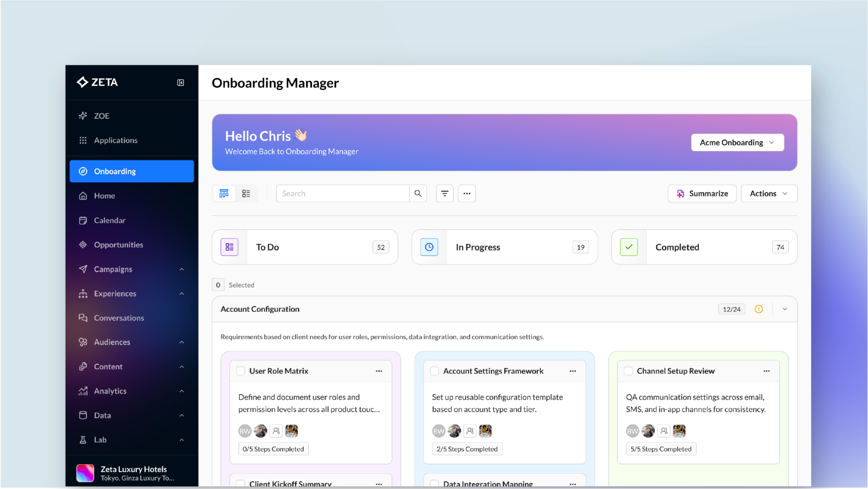This screenshot has height=489, width=868.
Task: Check the User Role Matrix task checkbox
Action: pos(241,371)
